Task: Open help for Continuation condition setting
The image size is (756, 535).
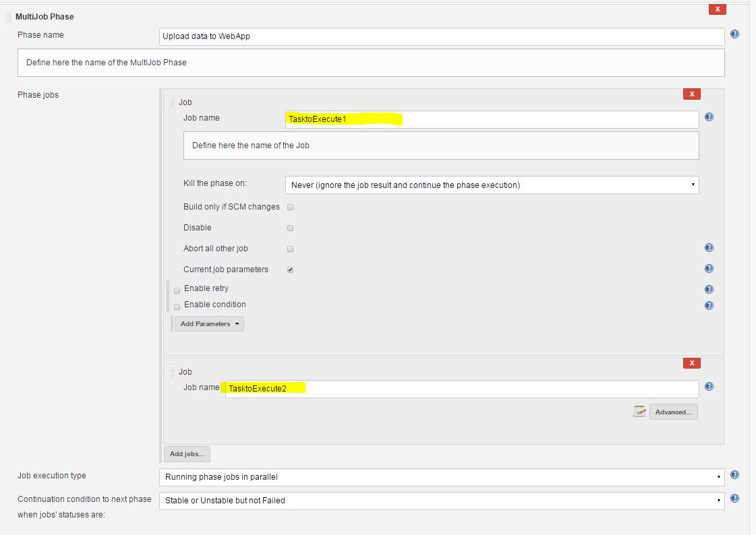Action: coord(734,499)
